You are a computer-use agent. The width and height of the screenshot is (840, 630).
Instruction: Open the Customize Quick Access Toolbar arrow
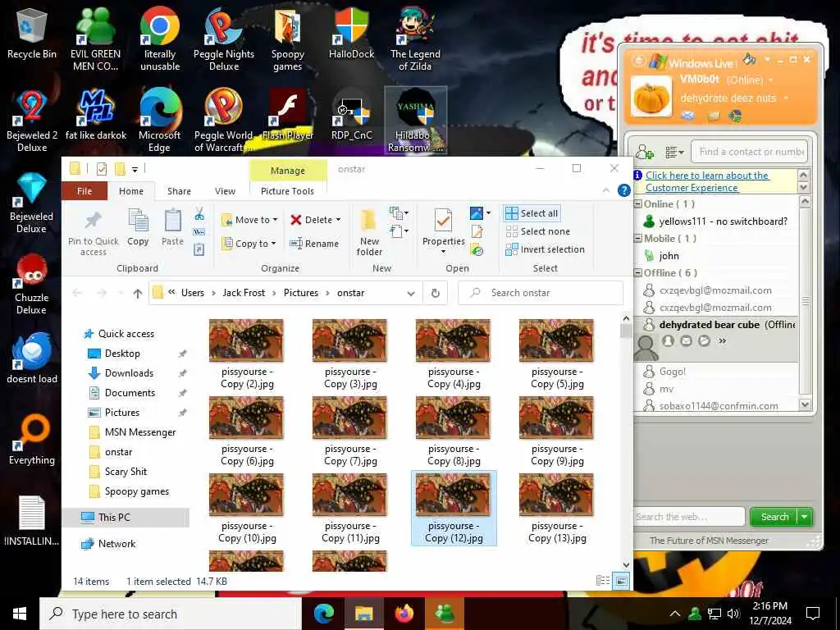click(x=135, y=170)
